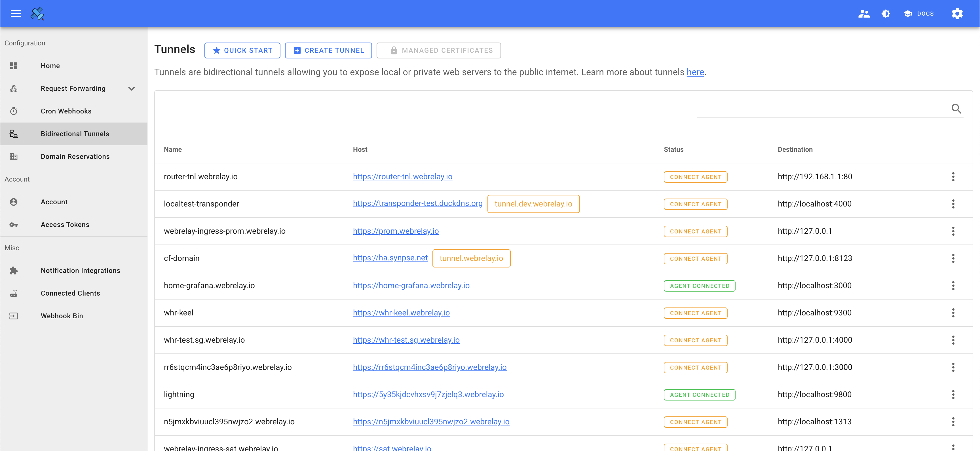The height and width of the screenshot is (451, 980).
Task: Open options menu for router-tnl.webrelay.io row
Action: click(953, 177)
